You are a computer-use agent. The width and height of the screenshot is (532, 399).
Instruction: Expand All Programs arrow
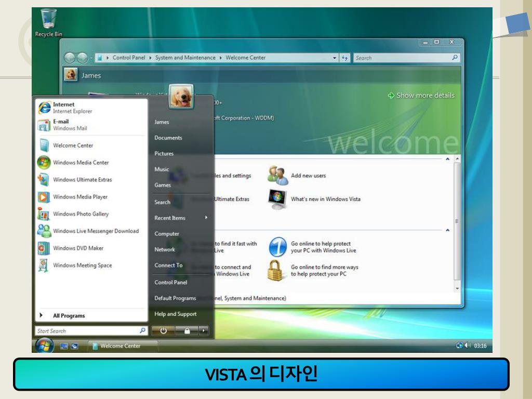click(41, 315)
